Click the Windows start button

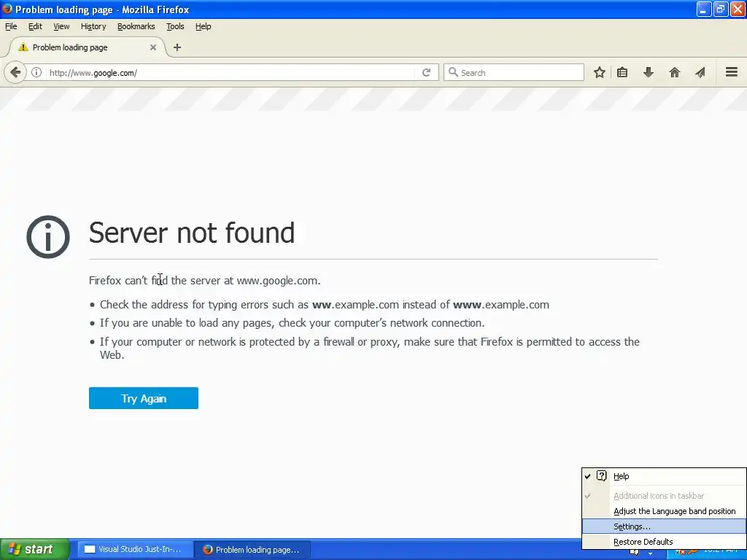click(x=34, y=549)
